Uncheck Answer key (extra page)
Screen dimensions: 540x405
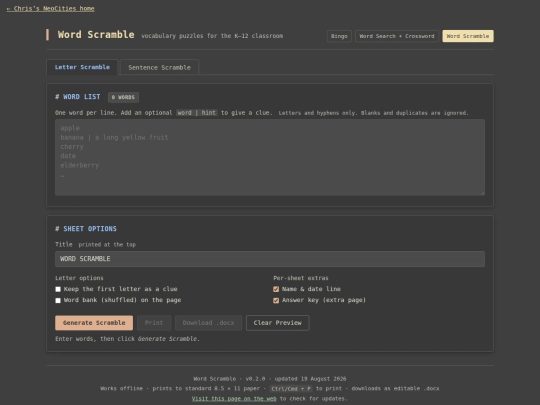(x=276, y=300)
